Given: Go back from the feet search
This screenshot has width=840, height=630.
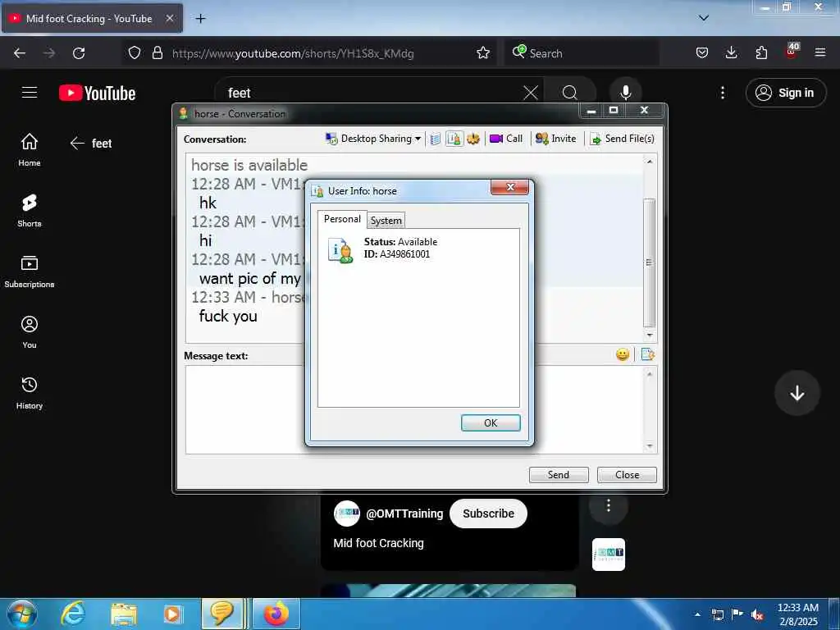Looking at the screenshot, I should (77, 143).
